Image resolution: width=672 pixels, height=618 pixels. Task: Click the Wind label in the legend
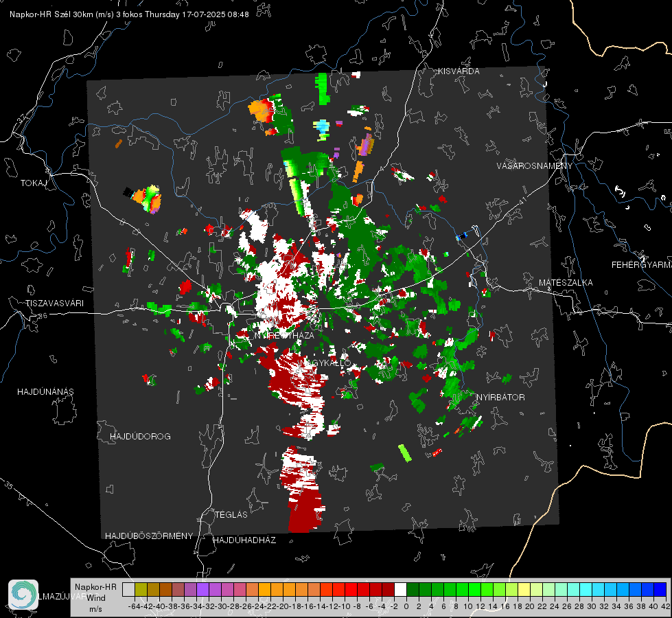click(96, 598)
